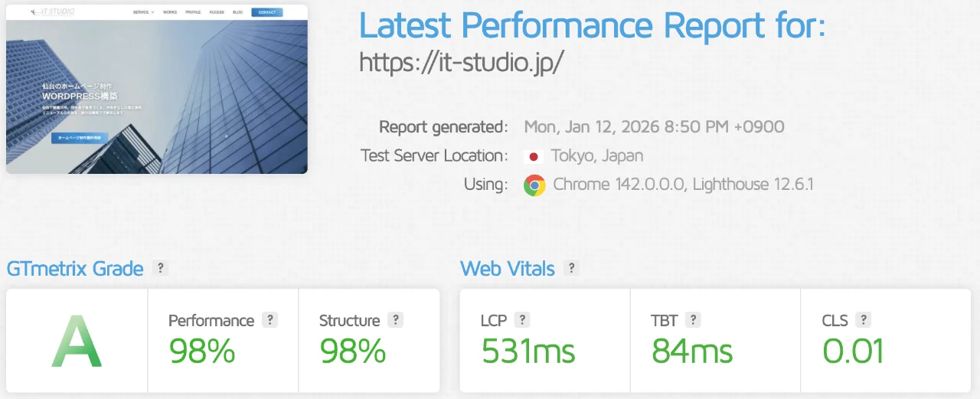Click the Web Vitals heading

click(x=508, y=269)
